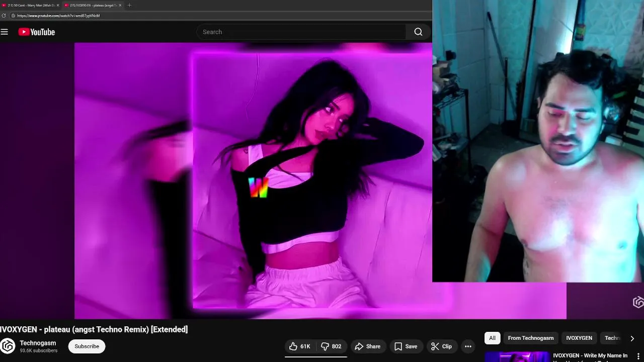Save the video to a playlist
The height and width of the screenshot is (362, 644).
click(x=406, y=346)
